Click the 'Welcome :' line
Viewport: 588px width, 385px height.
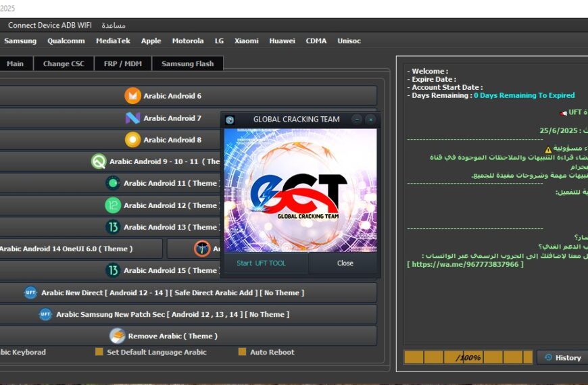[428, 71]
